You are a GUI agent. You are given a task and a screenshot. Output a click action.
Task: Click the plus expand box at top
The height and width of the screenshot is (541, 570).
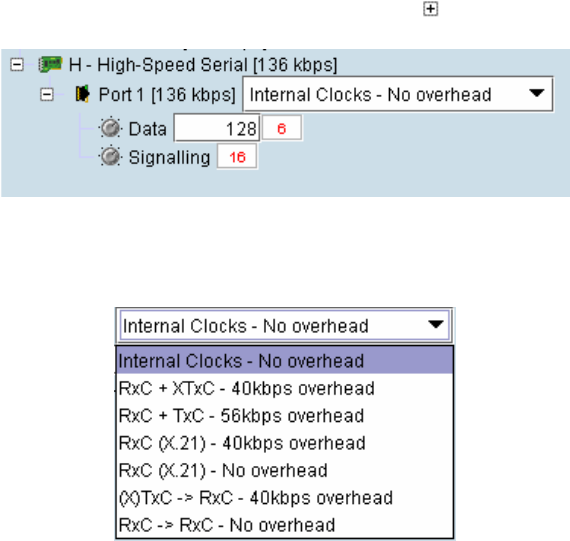click(x=430, y=9)
